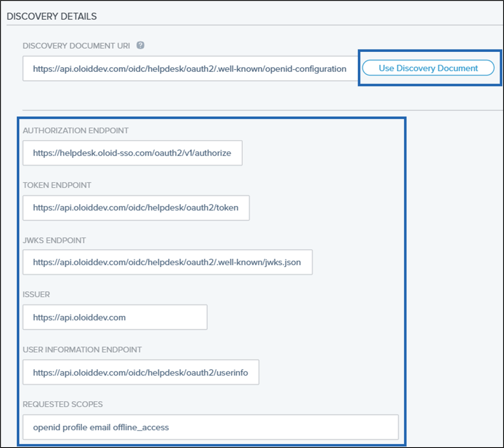Click the JWKS ENDPOINT label

[54, 240]
